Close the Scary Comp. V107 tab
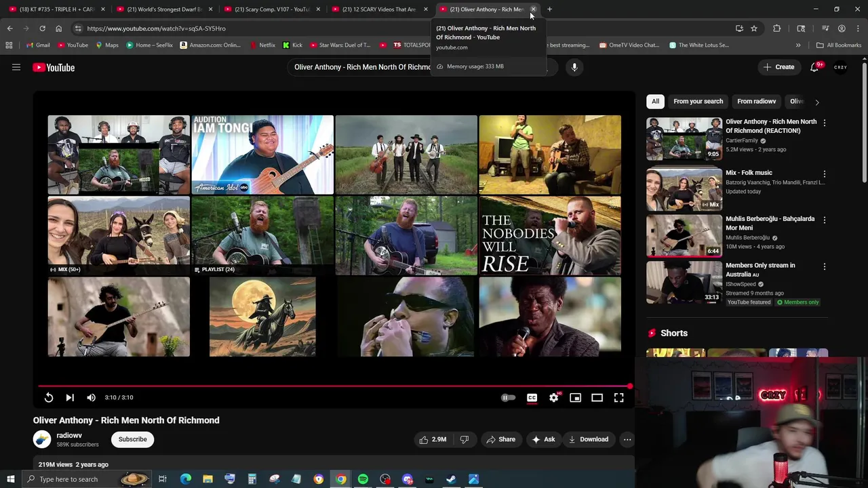 pos(318,9)
